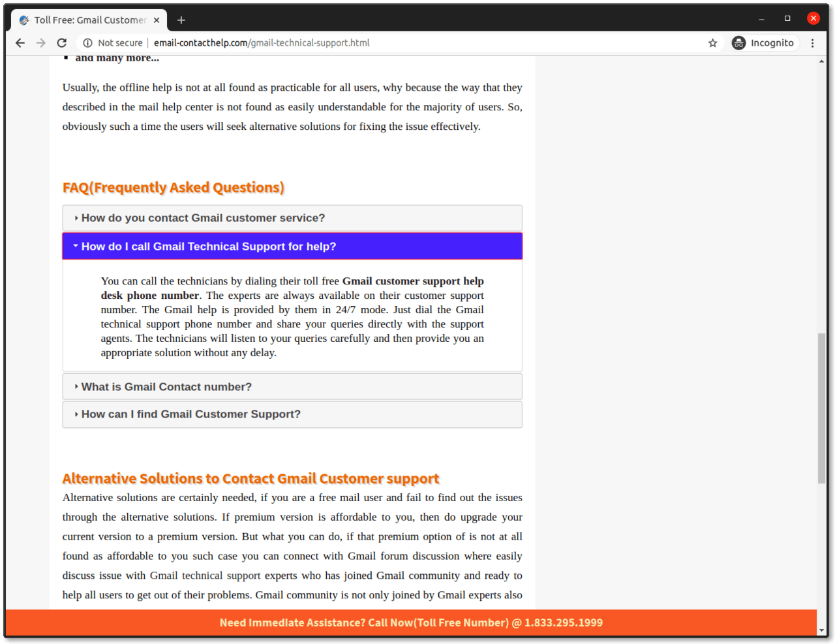The height and width of the screenshot is (644, 835).
Task: Click the toll free number orange banner
Action: click(411, 622)
